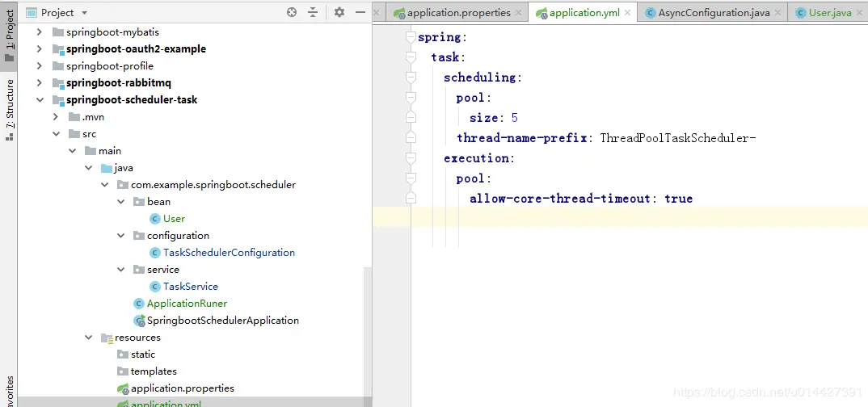Collapse the configuration package

pyautogui.click(x=121, y=236)
